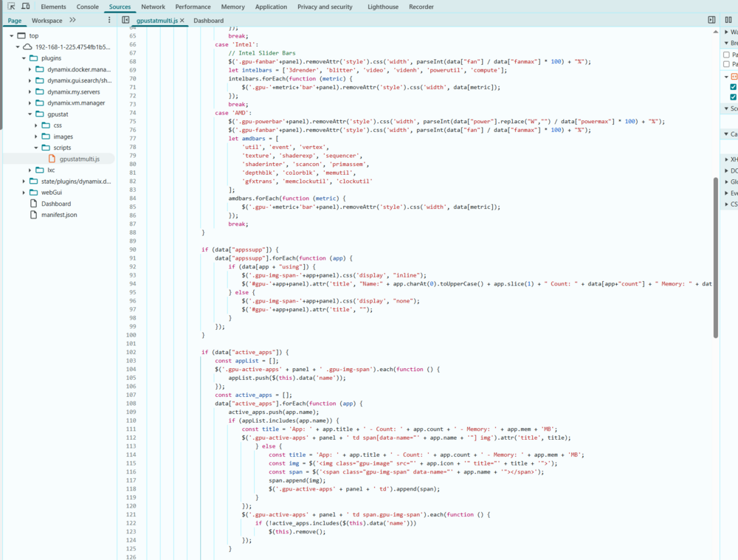Uncheck the first checked breakpoint checkbox

(734, 87)
